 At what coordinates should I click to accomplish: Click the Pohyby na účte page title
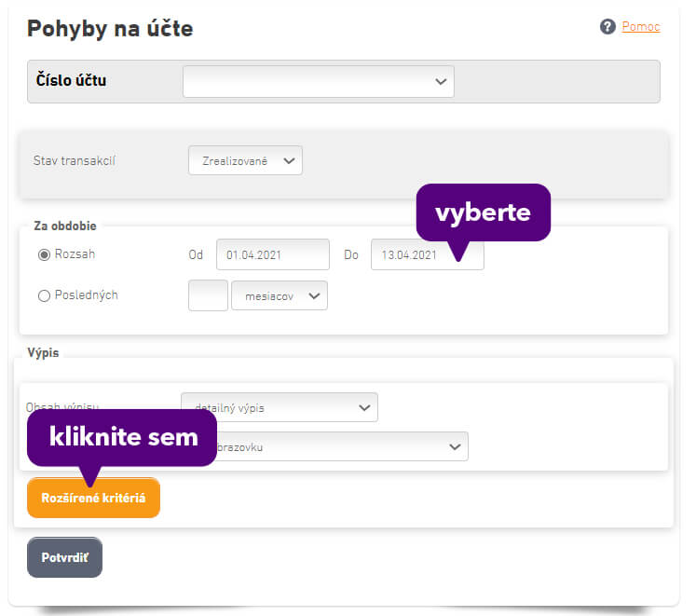tap(110, 29)
